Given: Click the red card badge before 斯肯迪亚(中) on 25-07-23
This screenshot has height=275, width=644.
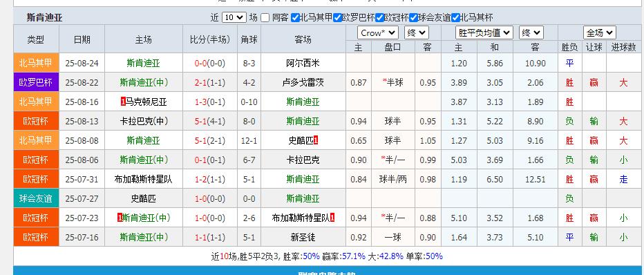Looking at the screenshot, I should point(120,218).
